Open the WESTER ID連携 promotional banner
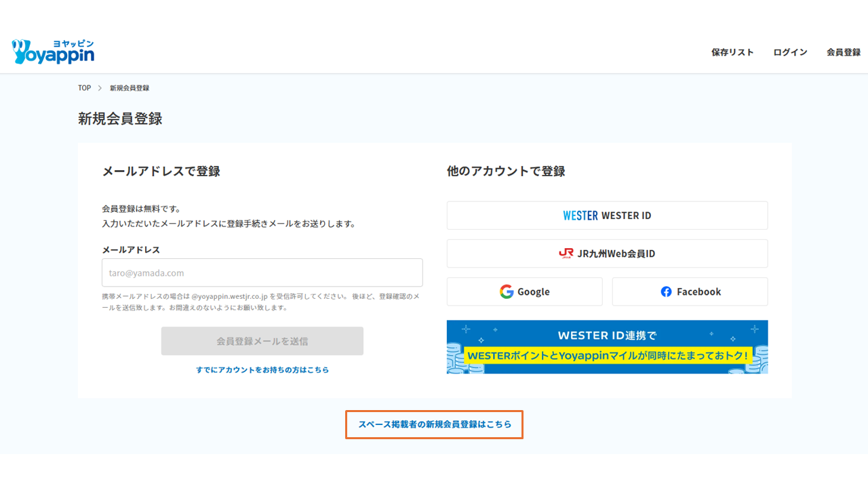 pos(607,347)
